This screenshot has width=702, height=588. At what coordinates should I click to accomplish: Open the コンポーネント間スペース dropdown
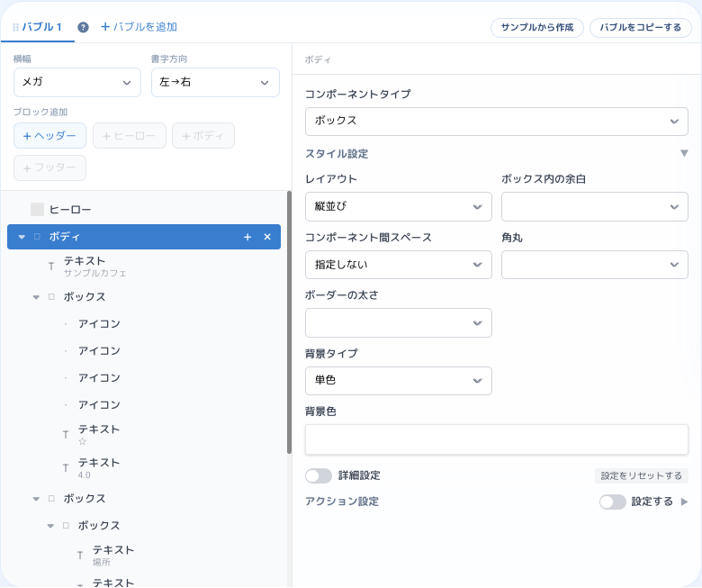pyautogui.click(x=399, y=265)
